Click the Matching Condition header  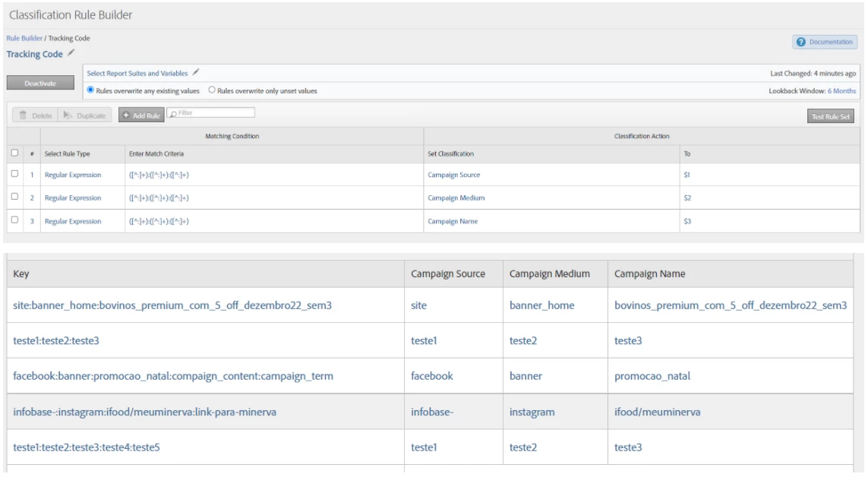232,136
